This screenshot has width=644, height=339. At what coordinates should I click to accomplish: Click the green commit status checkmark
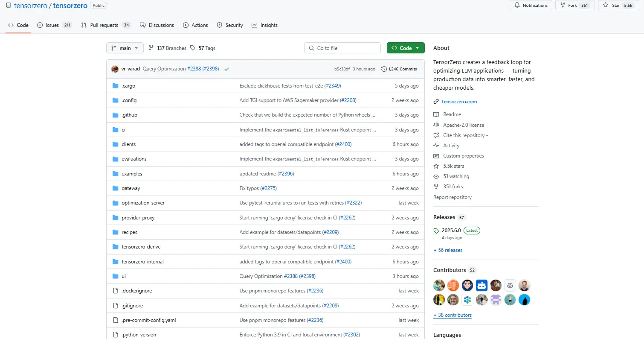pos(226,69)
